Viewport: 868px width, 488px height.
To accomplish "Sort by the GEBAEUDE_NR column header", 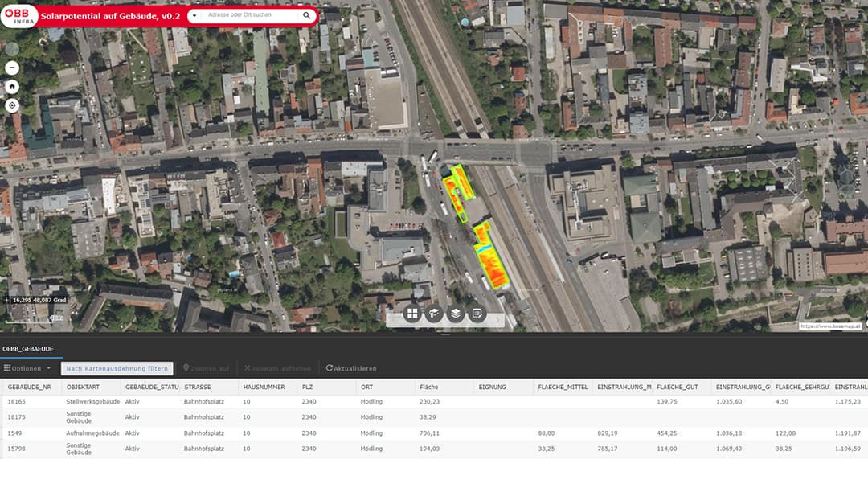I will click(x=30, y=388).
